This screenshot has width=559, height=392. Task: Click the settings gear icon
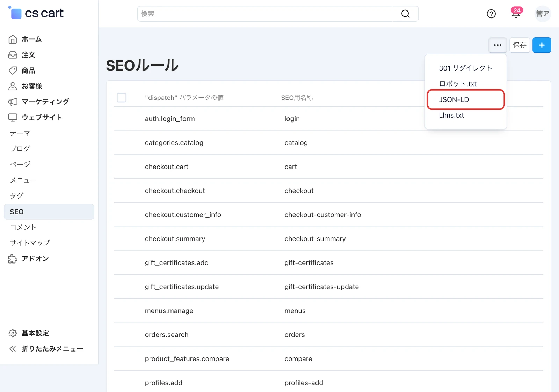pos(13,333)
